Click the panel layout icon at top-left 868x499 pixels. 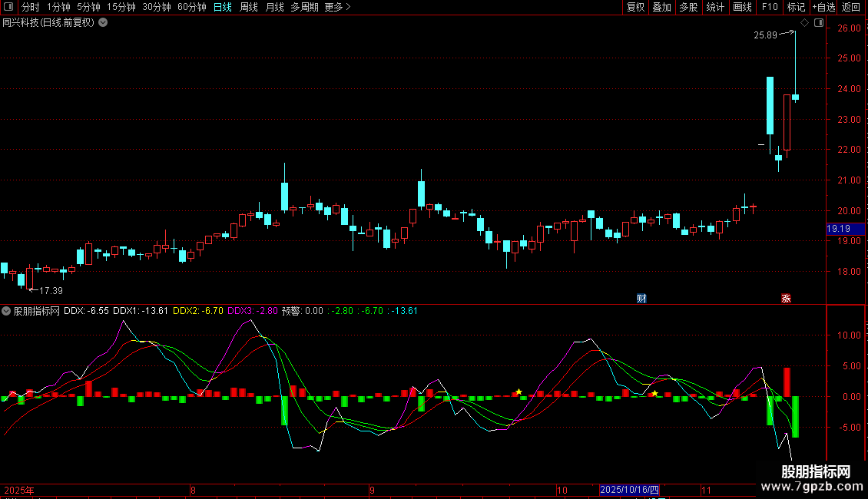pyautogui.click(x=8, y=7)
